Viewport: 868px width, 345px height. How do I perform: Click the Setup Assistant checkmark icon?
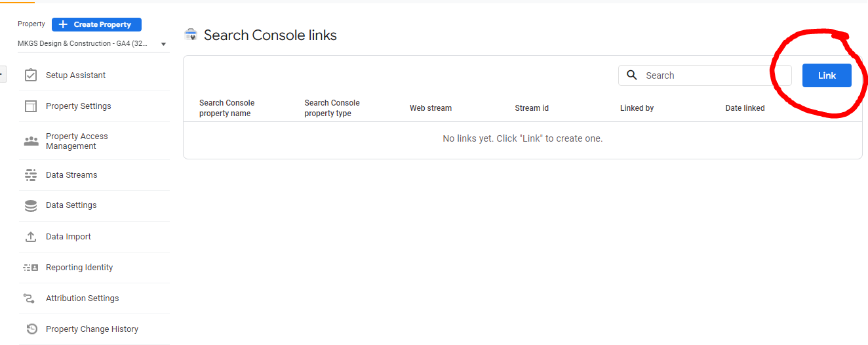(x=31, y=75)
